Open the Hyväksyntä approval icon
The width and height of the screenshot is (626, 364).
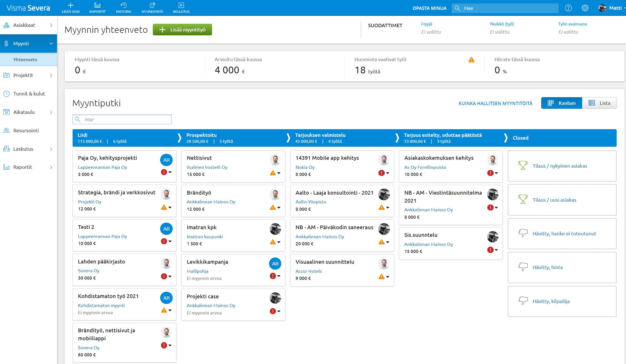pyautogui.click(x=152, y=5)
